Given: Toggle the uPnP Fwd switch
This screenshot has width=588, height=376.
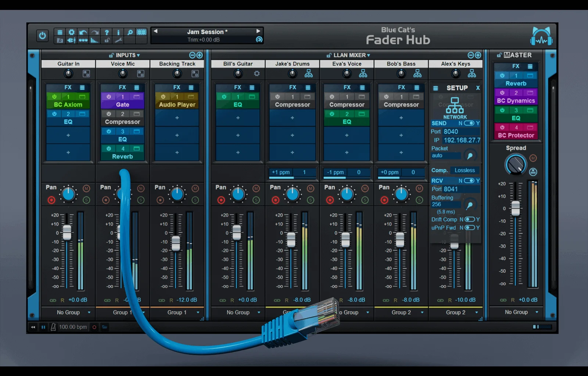Looking at the screenshot, I should [x=470, y=228].
